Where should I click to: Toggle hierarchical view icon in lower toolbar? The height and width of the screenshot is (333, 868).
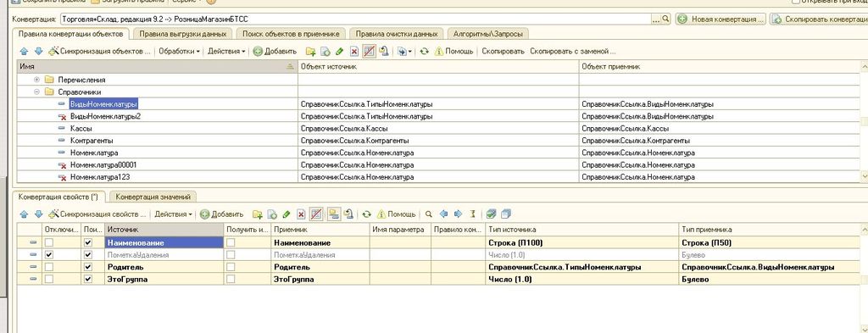pos(333,214)
